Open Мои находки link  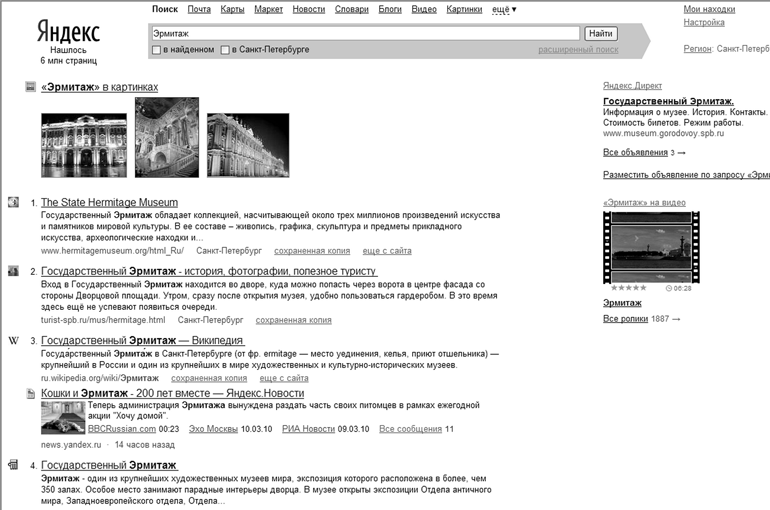(x=709, y=9)
